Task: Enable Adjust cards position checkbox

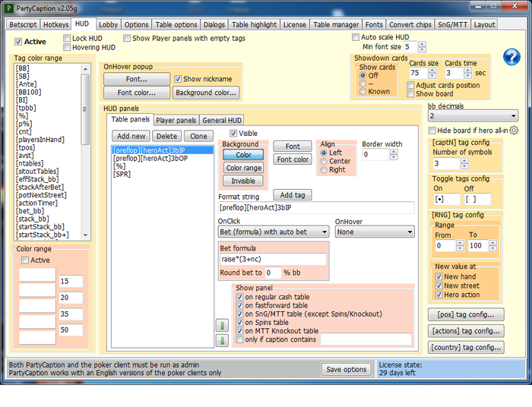Action: point(410,85)
